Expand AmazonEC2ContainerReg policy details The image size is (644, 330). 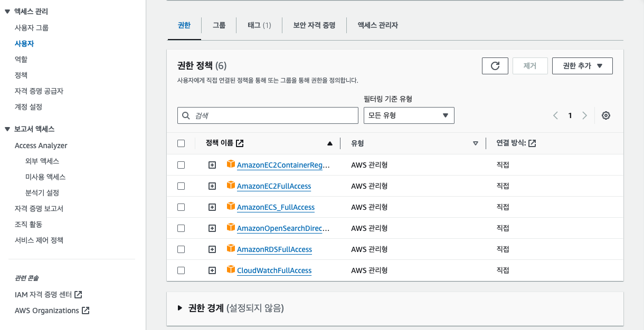point(212,165)
